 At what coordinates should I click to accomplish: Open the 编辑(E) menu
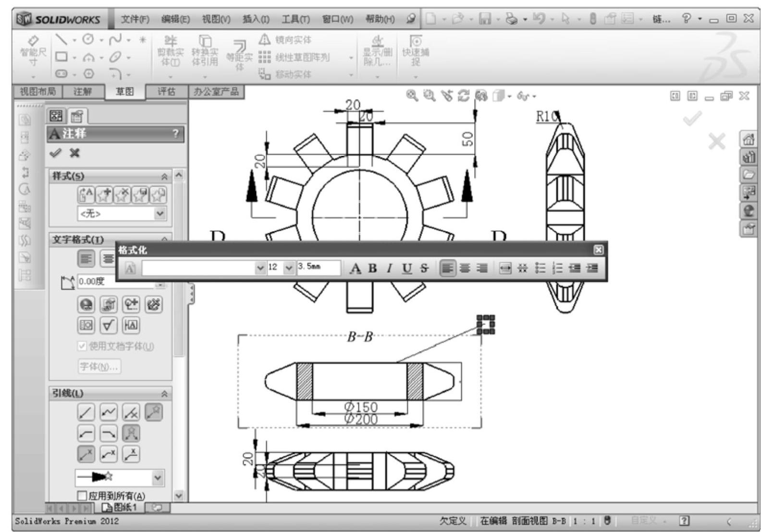(x=175, y=19)
